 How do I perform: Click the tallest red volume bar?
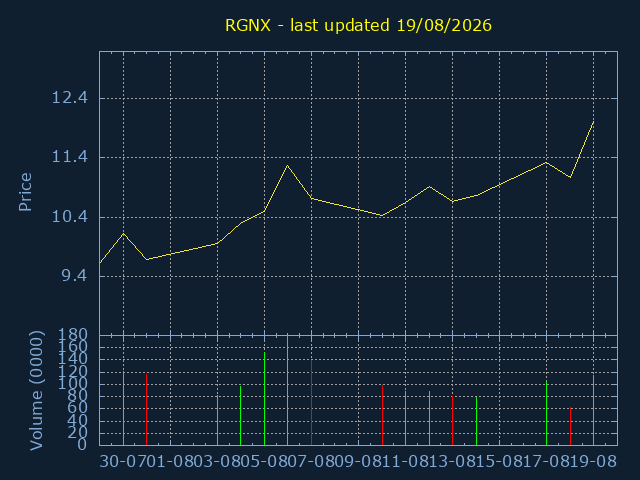311,402
